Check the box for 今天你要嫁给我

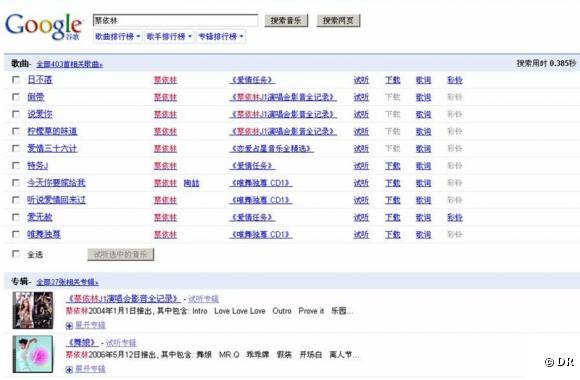[x=16, y=183]
